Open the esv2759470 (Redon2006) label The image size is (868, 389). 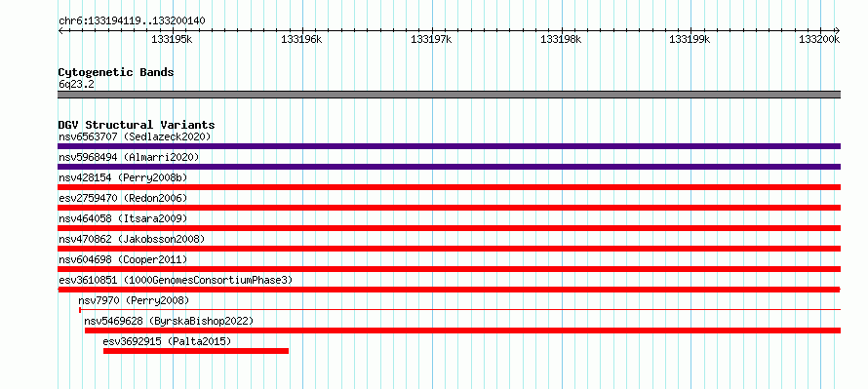pyautogui.click(x=123, y=198)
